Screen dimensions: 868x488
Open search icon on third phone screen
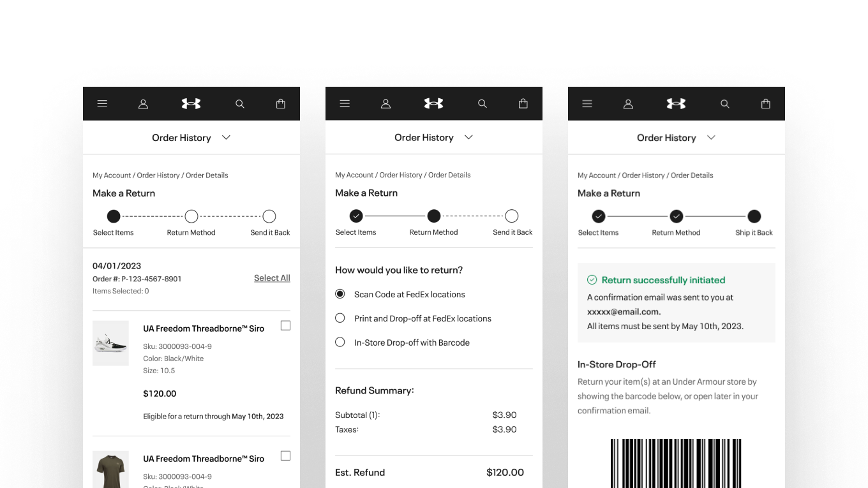[724, 103]
